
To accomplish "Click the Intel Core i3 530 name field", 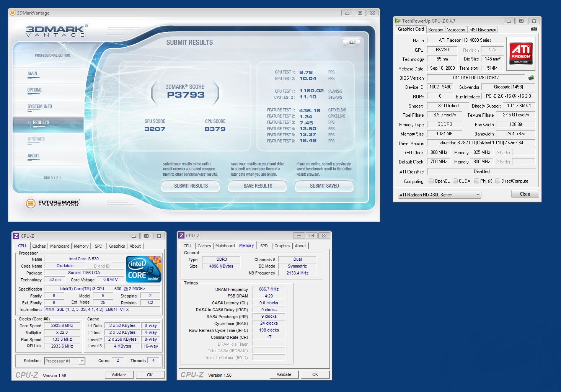I will coord(84,259).
